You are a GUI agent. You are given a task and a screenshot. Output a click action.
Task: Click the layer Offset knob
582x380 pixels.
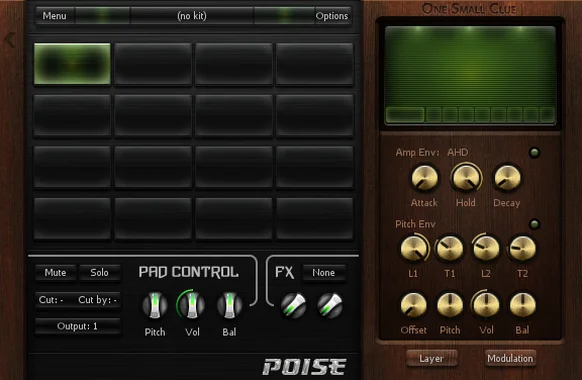pos(414,305)
